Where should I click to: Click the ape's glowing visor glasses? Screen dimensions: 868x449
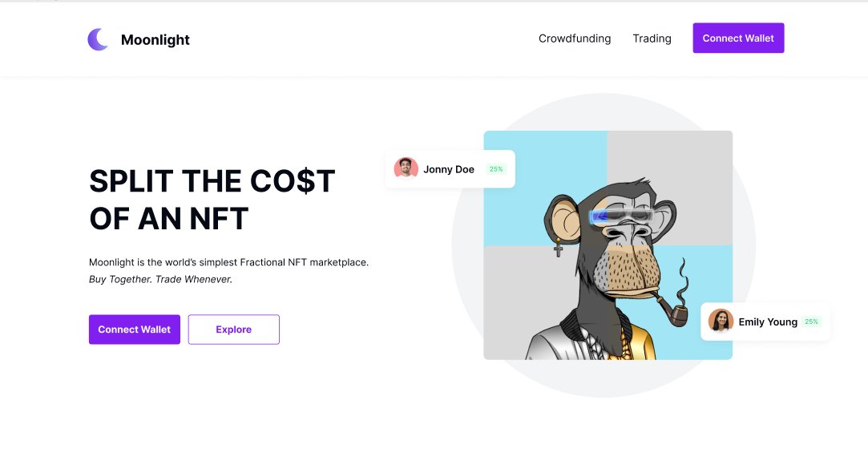click(x=621, y=216)
